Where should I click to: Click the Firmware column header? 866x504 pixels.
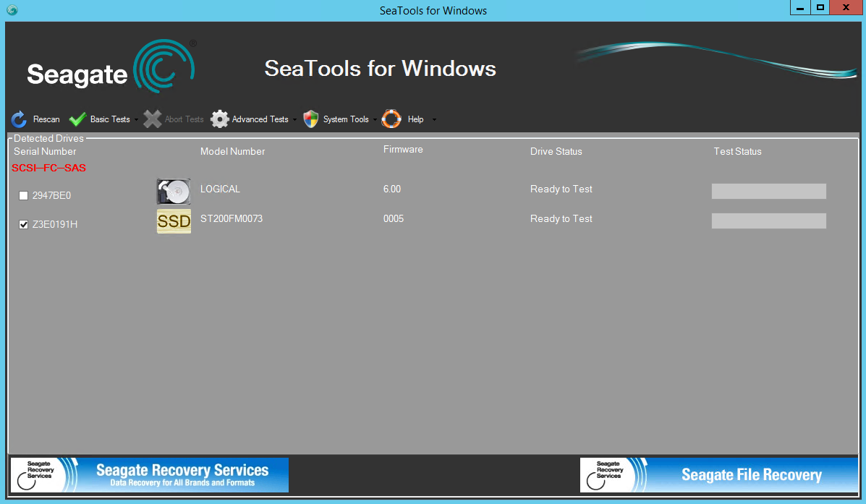pos(403,149)
